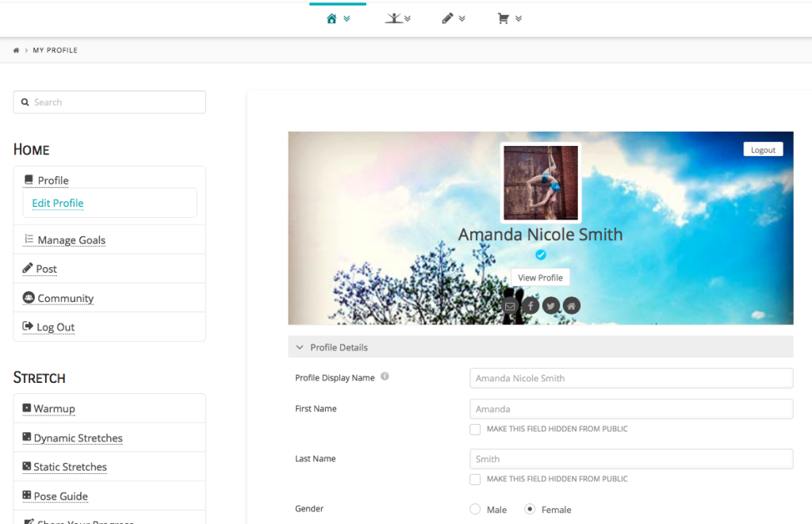Screen dimensions: 812x524
Task: Hide First Name field from public
Action: [475, 429]
